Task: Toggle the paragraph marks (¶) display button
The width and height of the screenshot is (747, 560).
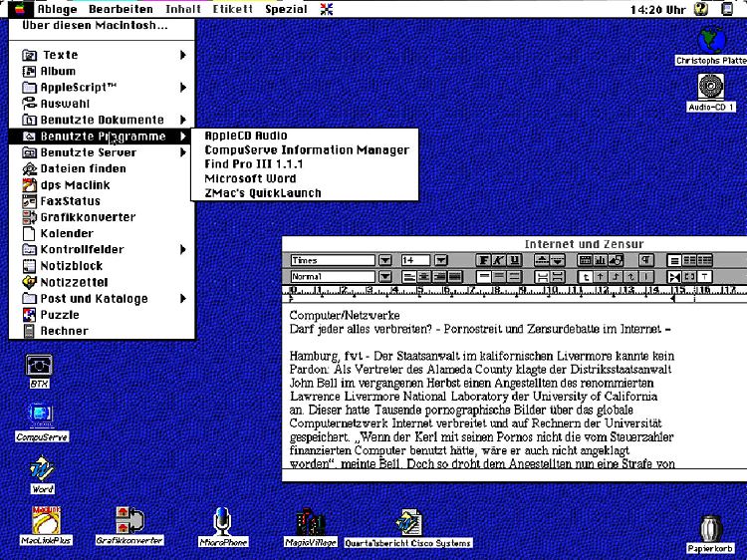Action: [x=646, y=260]
